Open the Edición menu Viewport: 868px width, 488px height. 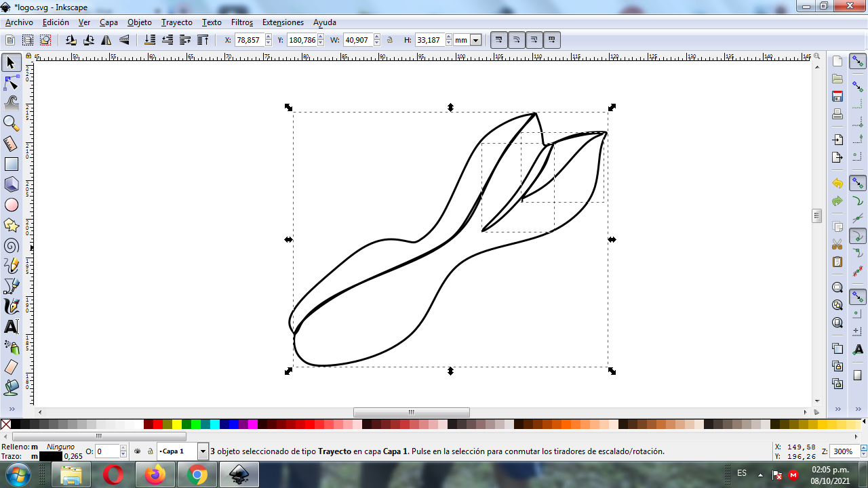pos(56,22)
